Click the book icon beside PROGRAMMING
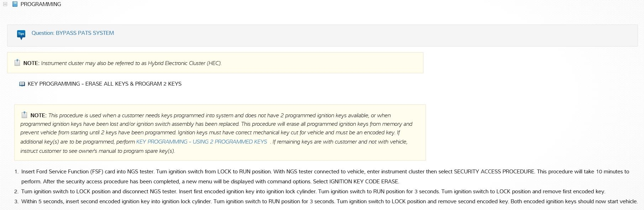The image size is (644, 210). pyautogui.click(x=15, y=4)
